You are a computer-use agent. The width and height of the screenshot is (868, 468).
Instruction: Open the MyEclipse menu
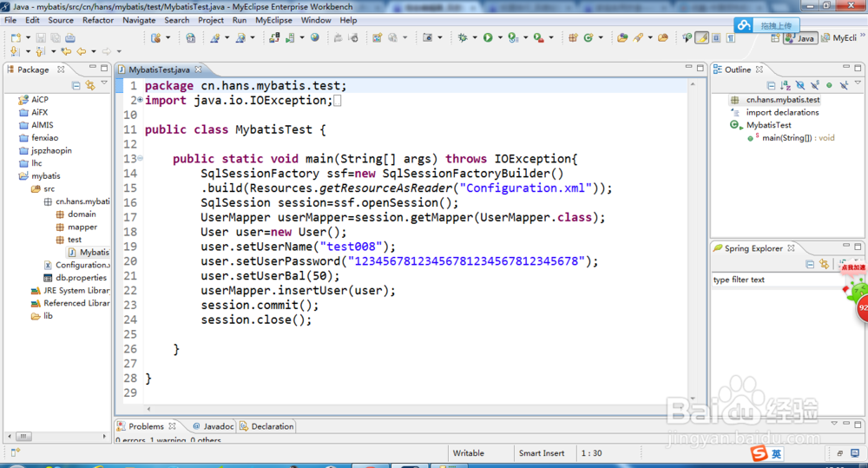tap(273, 20)
